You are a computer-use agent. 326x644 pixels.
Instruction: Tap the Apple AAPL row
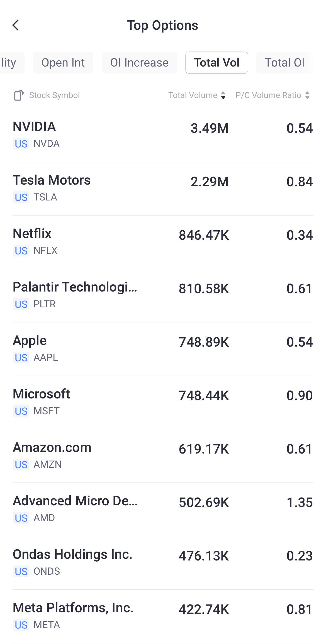[163, 349]
